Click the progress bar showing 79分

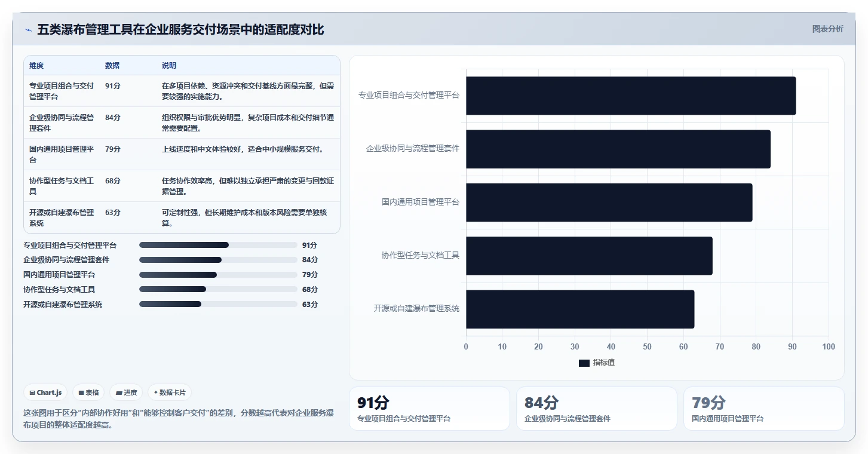[x=218, y=275]
